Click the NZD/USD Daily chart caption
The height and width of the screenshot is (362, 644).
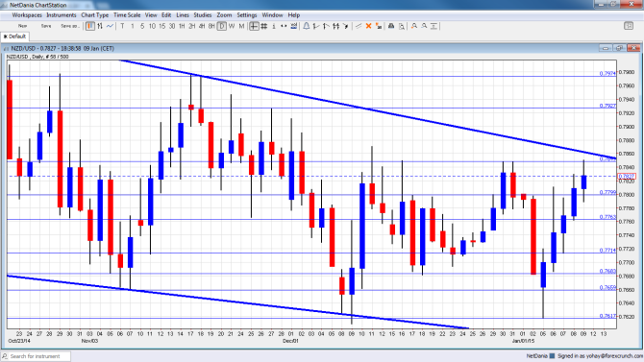click(37, 57)
